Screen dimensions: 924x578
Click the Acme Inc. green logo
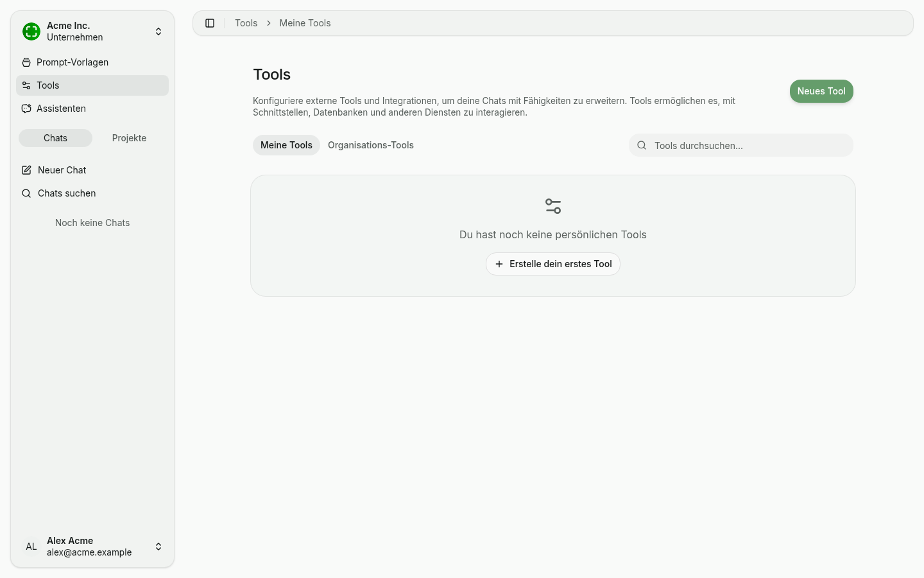tap(31, 31)
